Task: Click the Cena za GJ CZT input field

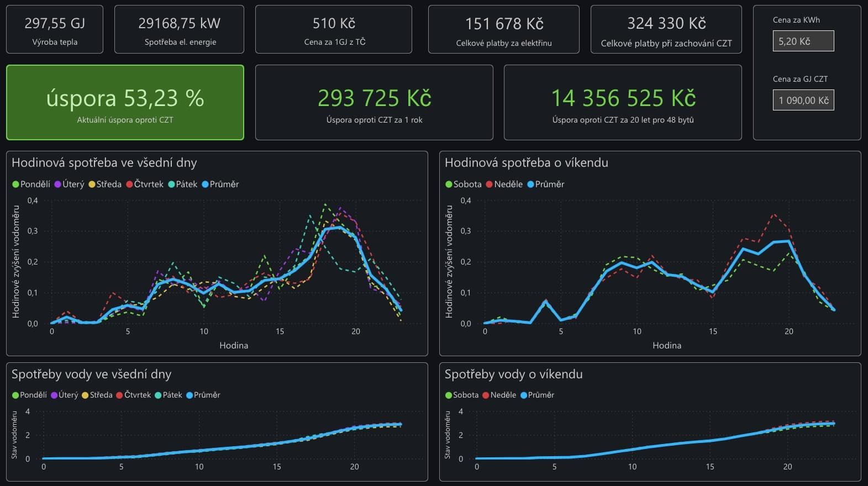Action: coord(803,101)
